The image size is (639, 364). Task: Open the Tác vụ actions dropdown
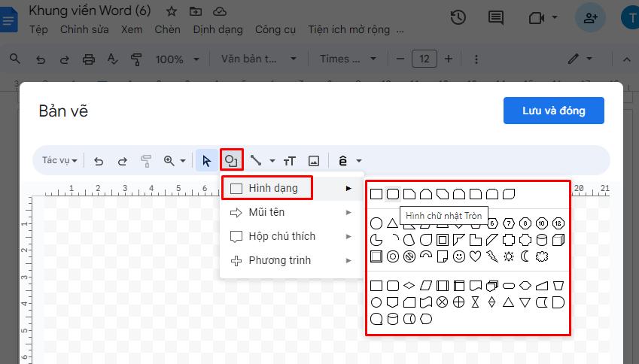pyautogui.click(x=60, y=160)
